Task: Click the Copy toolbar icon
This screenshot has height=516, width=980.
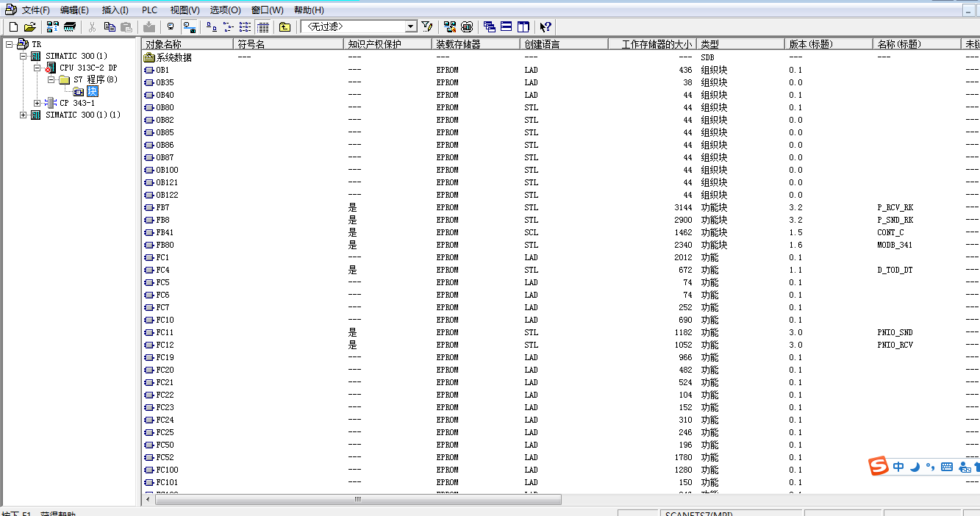Action: pyautogui.click(x=110, y=26)
